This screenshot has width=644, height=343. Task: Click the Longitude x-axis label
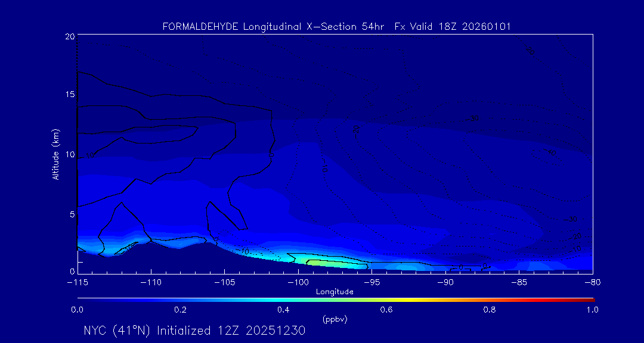[335, 292]
